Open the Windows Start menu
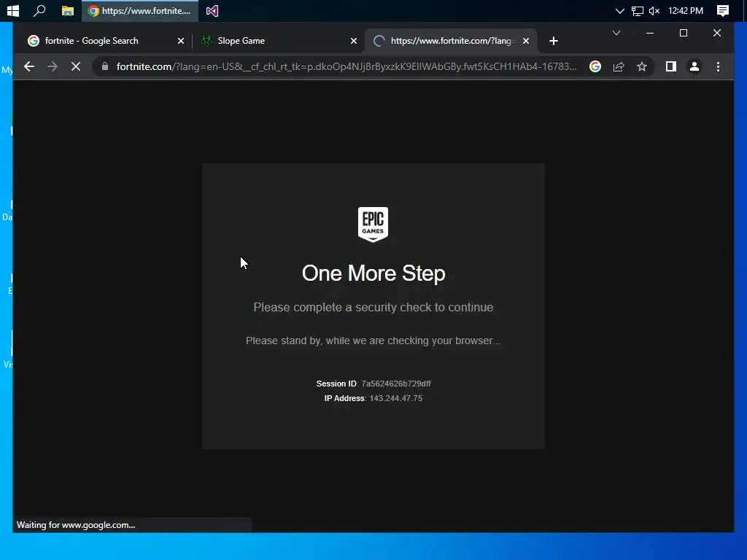The width and height of the screenshot is (747, 560). (x=13, y=10)
